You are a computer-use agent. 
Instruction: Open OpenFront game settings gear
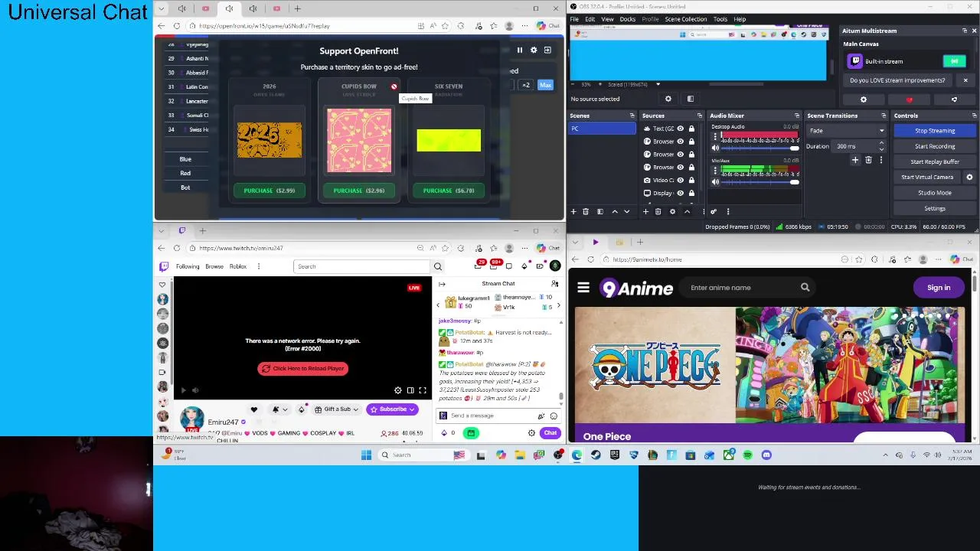click(534, 51)
